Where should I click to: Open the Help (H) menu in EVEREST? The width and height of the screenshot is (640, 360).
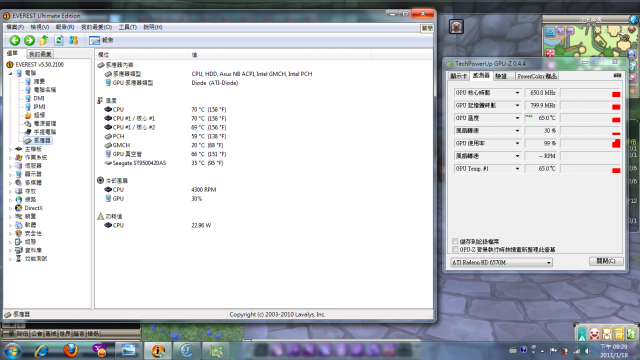pos(153,27)
